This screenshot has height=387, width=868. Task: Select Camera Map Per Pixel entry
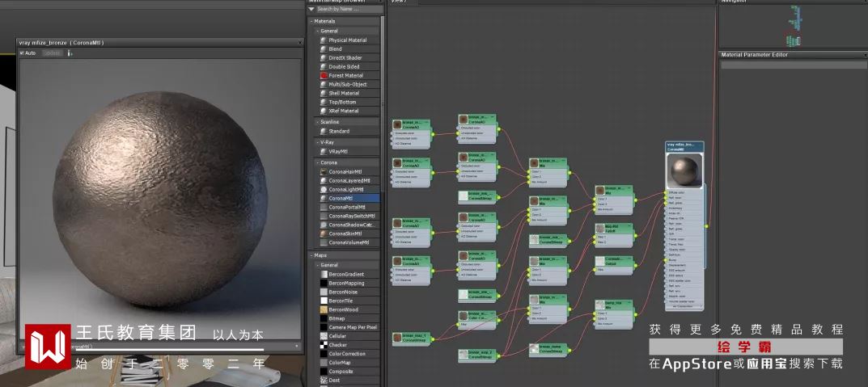coord(349,327)
